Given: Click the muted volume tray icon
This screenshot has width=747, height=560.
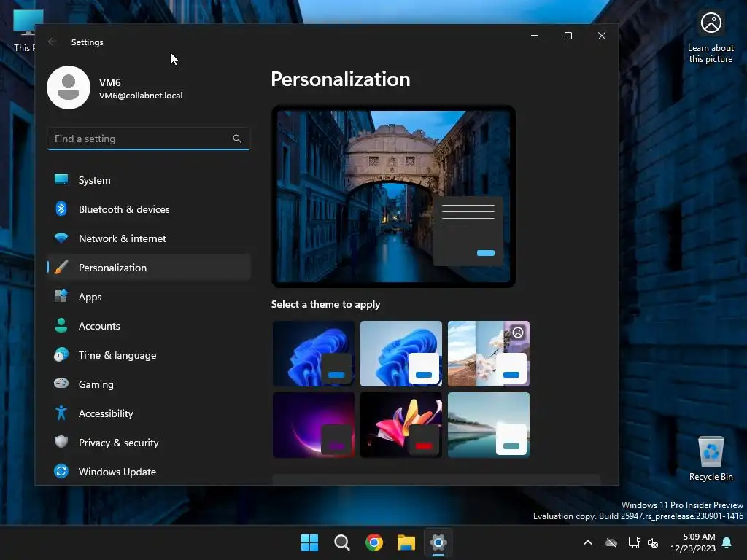Looking at the screenshot, I should 653,542.
